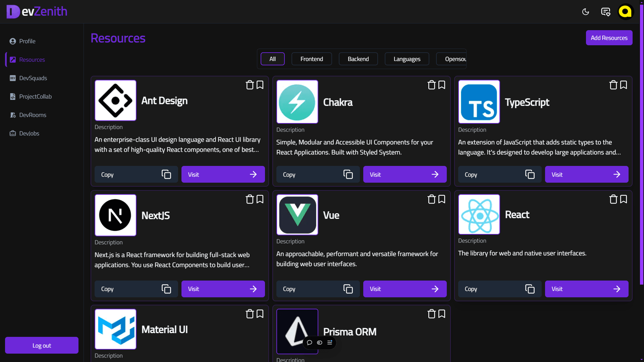Click the comment icon in floating toolbar
Viewport: 644px width, 362px height.
(x=310, y=343)
